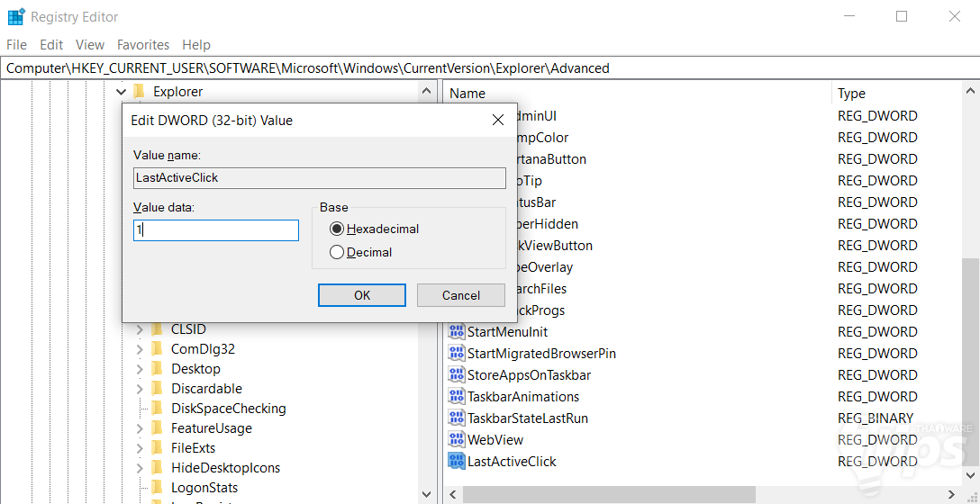The image size is (980, 504).
Task: Select the Decimal base option
Action: click(338, 253)
